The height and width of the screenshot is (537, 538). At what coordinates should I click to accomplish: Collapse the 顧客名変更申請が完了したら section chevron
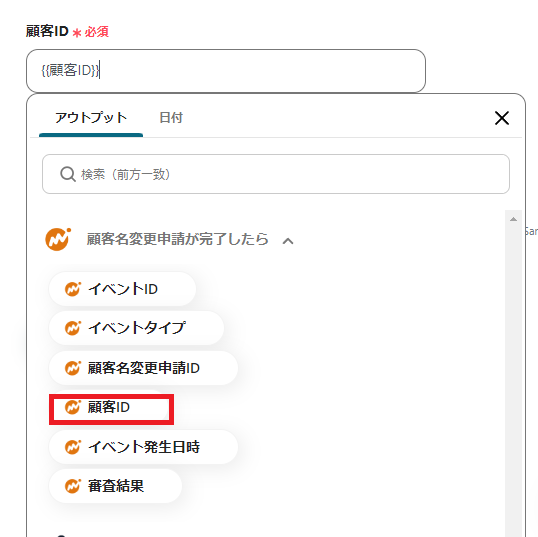tap(288, 241)
